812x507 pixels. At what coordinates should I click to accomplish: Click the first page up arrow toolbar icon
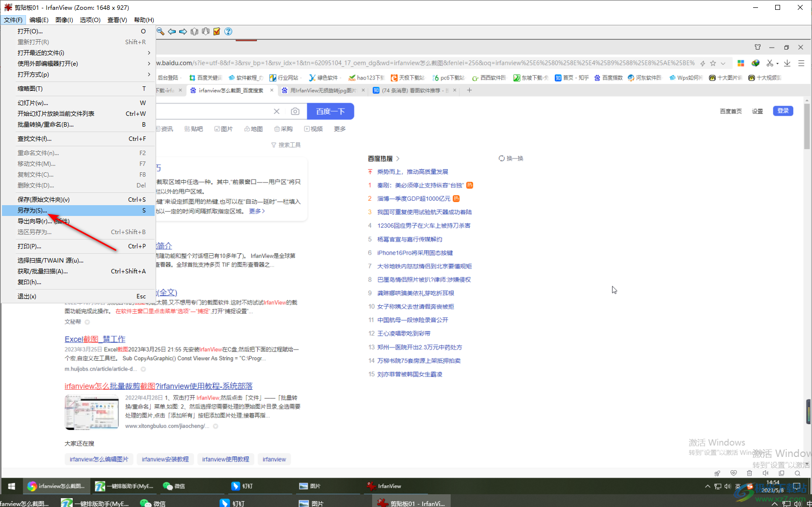click(x=194, y=31)
